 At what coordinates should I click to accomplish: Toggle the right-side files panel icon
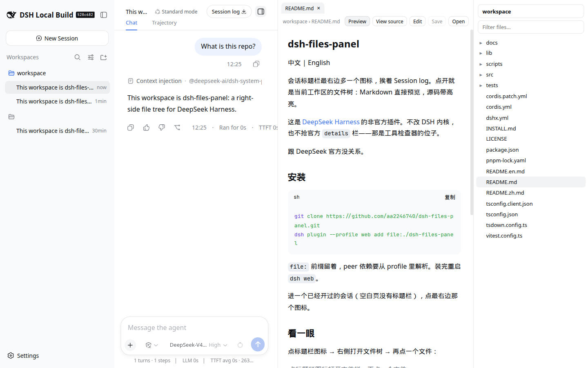click(261, 11)
